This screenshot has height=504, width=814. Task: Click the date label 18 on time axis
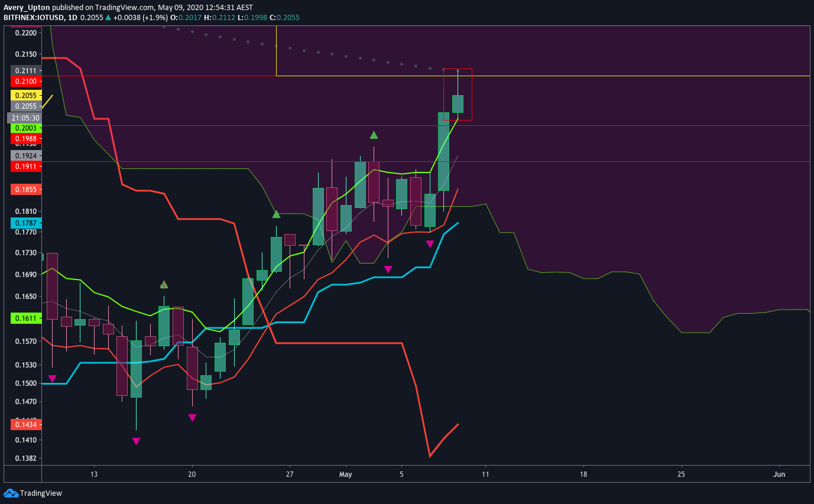tap(583, 474)
